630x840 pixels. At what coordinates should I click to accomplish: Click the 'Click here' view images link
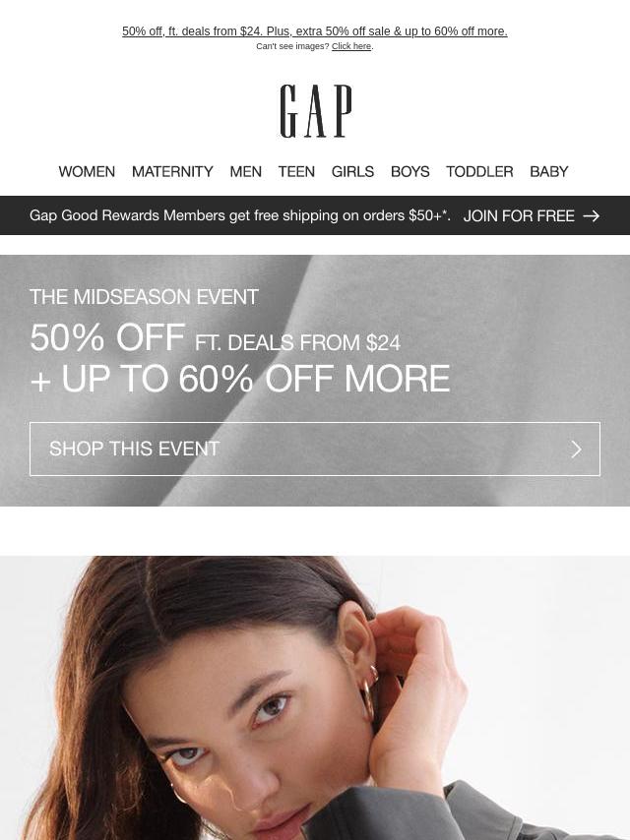[351, 46]
